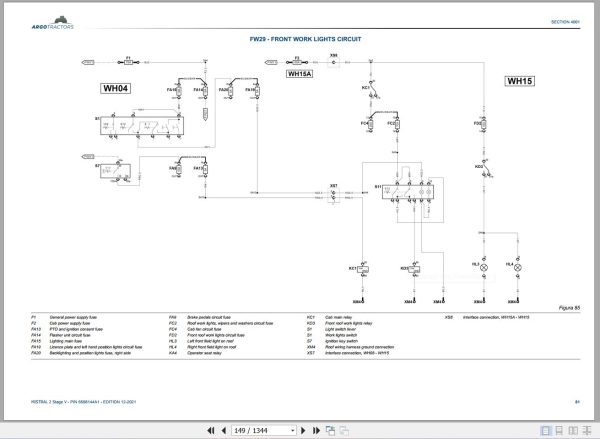Go to the next page
Viewport: 600px width, 439px height.
303,431
